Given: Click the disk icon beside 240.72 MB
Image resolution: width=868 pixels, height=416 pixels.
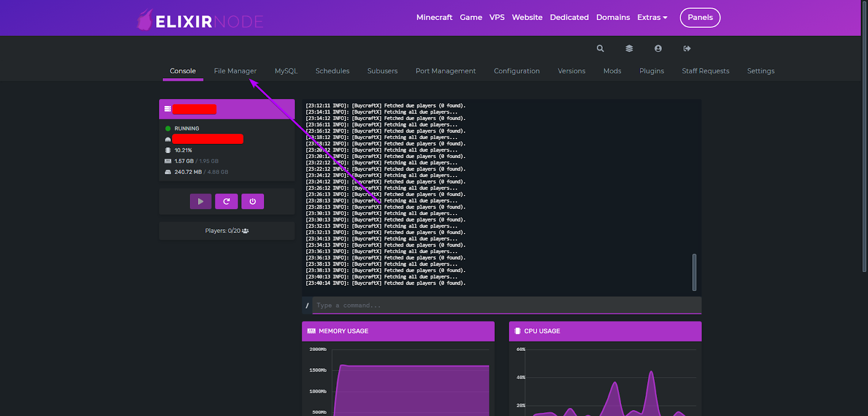Looking at the screenshot, I should pos(168,172).
